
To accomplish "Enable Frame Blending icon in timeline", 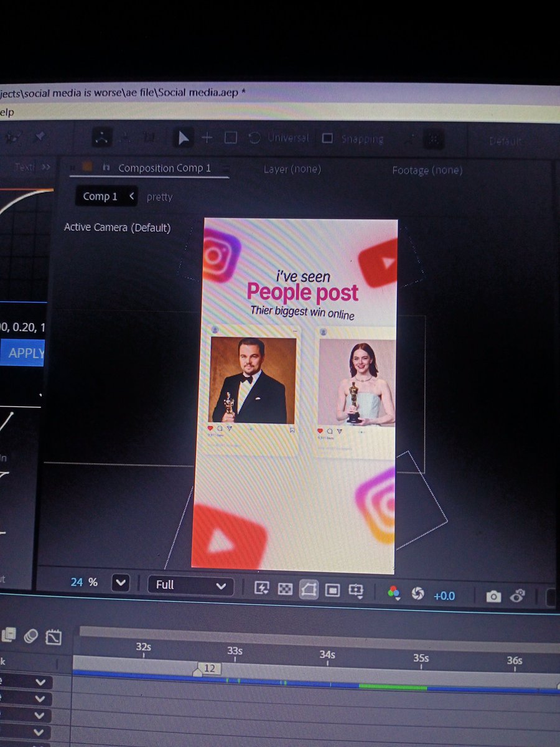I will click(9, 635).
